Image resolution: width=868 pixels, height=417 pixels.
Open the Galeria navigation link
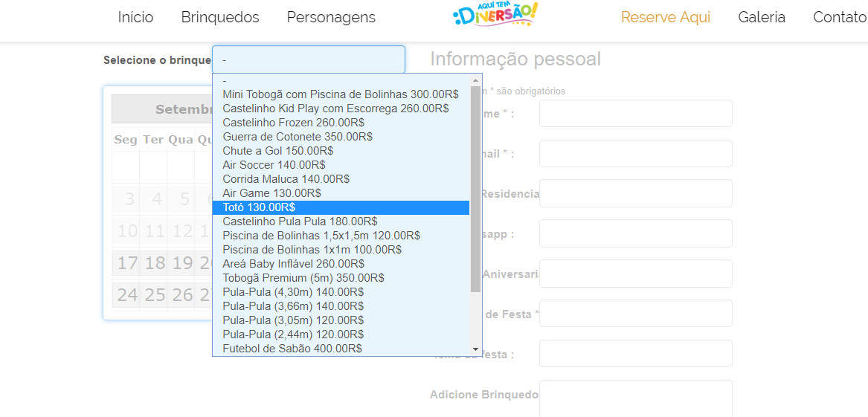[762, 17]
